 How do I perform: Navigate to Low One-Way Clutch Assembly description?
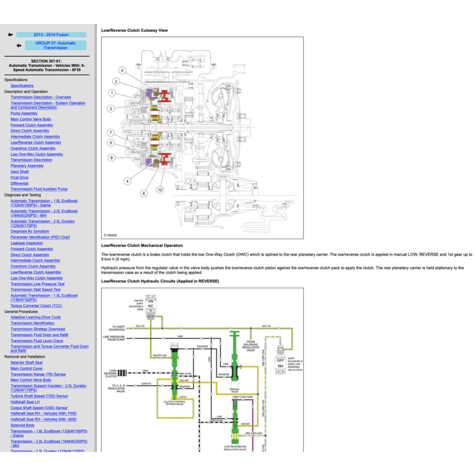(37, 154)
